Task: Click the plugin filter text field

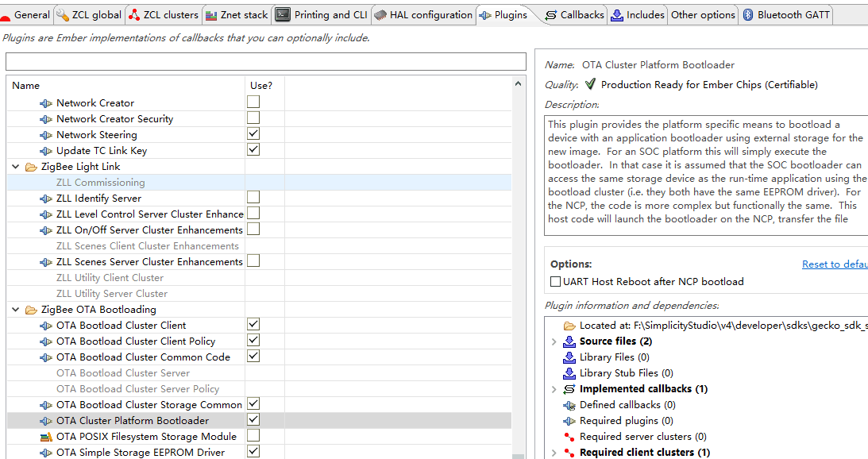Action: click(265, 62)
